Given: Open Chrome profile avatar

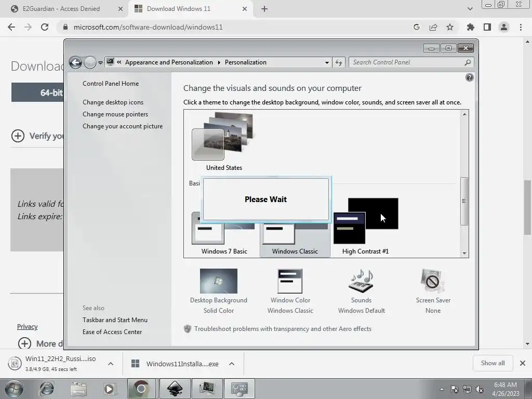Looking at the screenshot, I should (504, 27).
